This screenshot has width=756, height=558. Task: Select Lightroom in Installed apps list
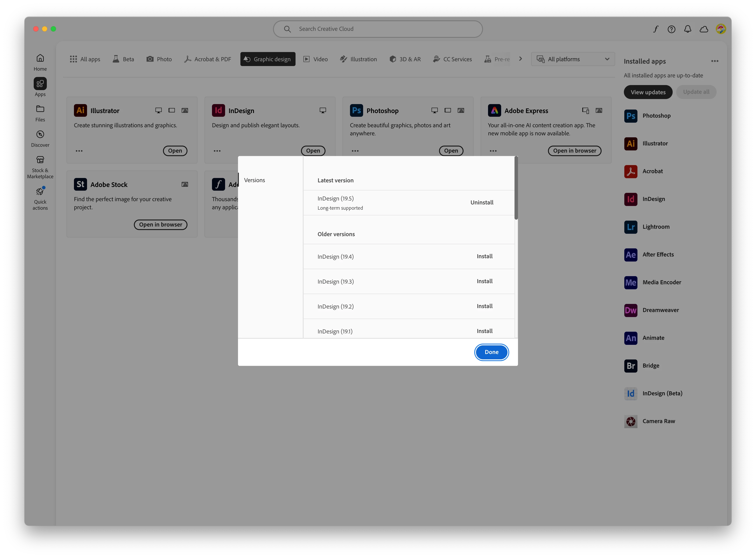[x=647, y=227]
